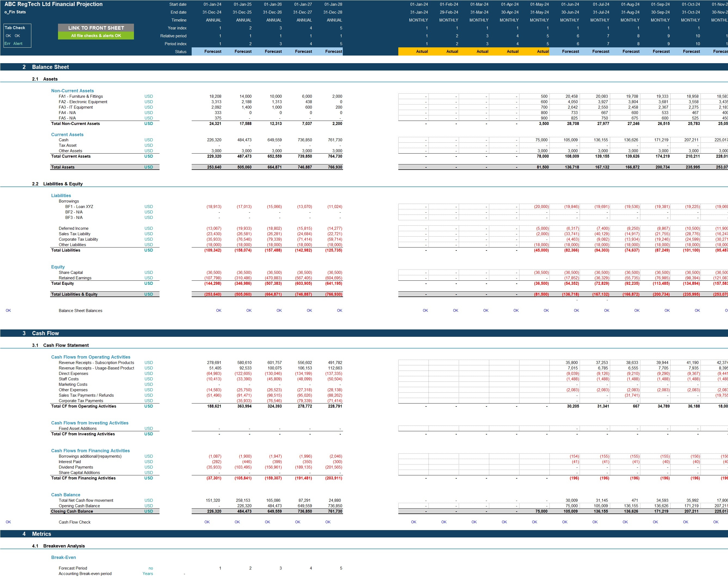Select Total CF from Operating Activities value 188,621
This screenshot has height=581, width=728.
click(214, 406)
